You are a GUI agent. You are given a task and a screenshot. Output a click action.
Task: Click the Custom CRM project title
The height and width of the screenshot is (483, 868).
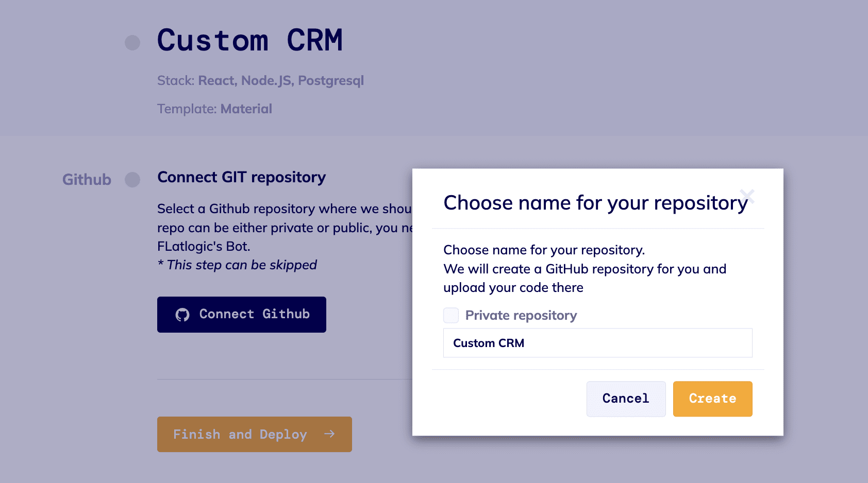point(250,40)
